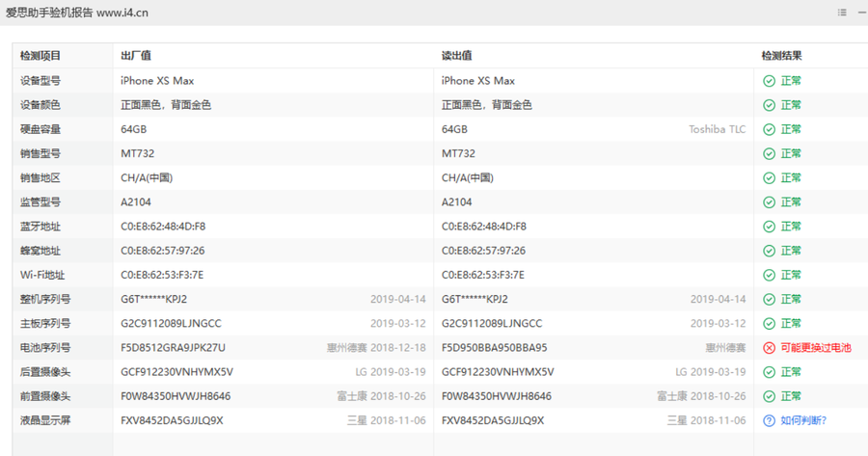Click the 蜂窝地址 row label
The height and width of the screenshot is (456, 868).
click(41, 251)
